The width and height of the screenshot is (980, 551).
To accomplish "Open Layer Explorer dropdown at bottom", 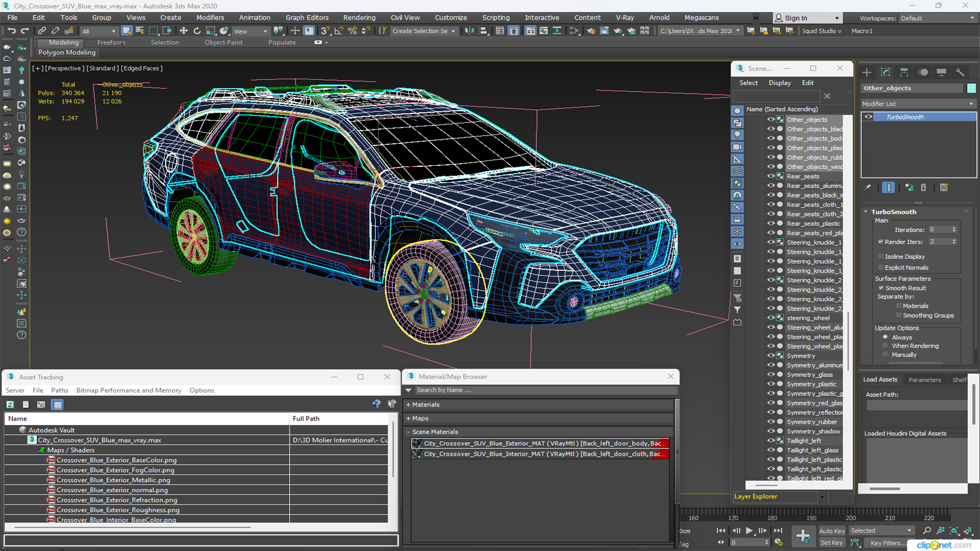I will point(822,497).
